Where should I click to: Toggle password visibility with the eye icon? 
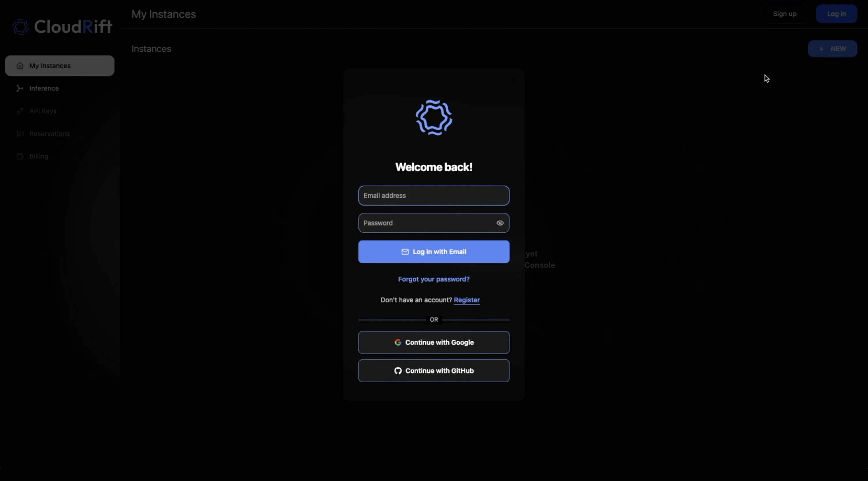(x=500, y=223)
